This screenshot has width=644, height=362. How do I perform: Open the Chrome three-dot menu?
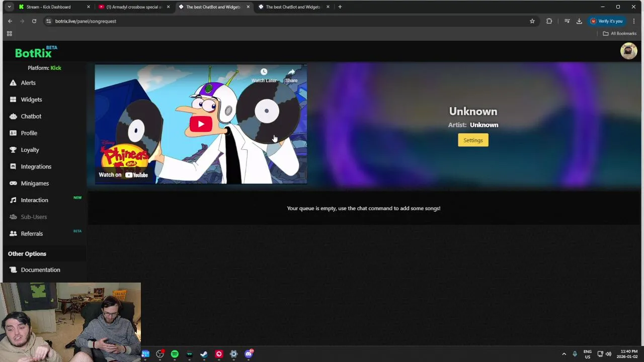(x=634, y=21)
